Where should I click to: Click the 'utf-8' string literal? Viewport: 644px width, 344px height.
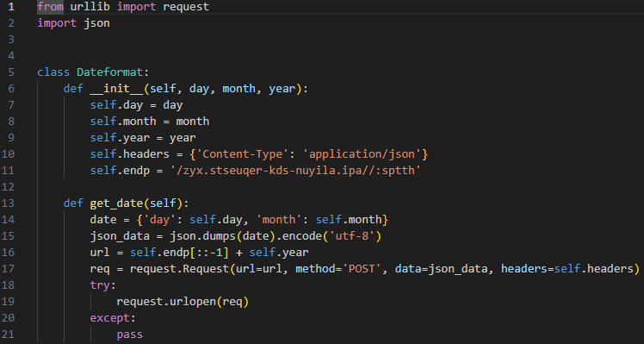click(x=351, y=235)
